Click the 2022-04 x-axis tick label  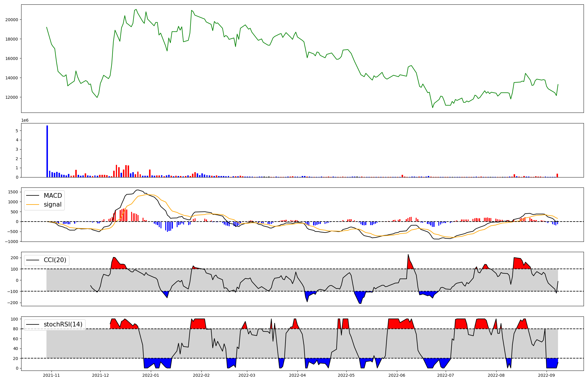click(298, 375)
